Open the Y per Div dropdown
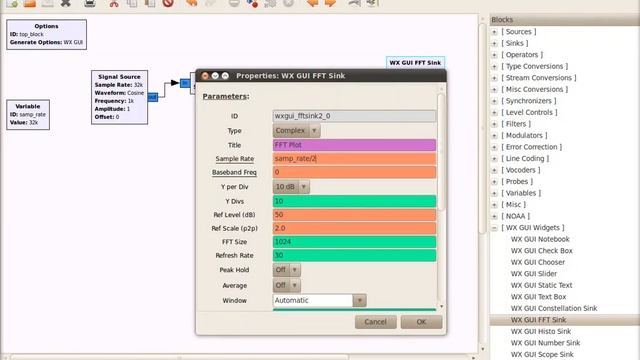The height and width of the screenshot is (360, 640). (x=291, y=187)
